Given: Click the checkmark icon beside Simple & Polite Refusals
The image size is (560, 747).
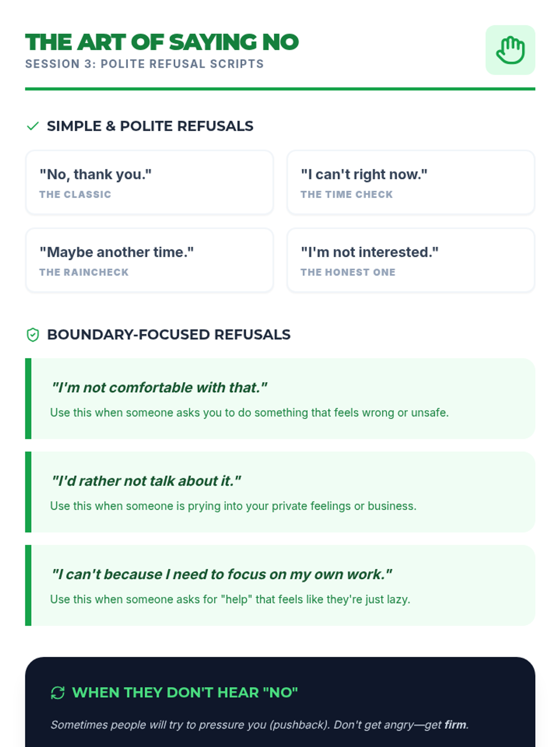Looking at the screenshot, I should pyautogui.click(x=33, y=126).
